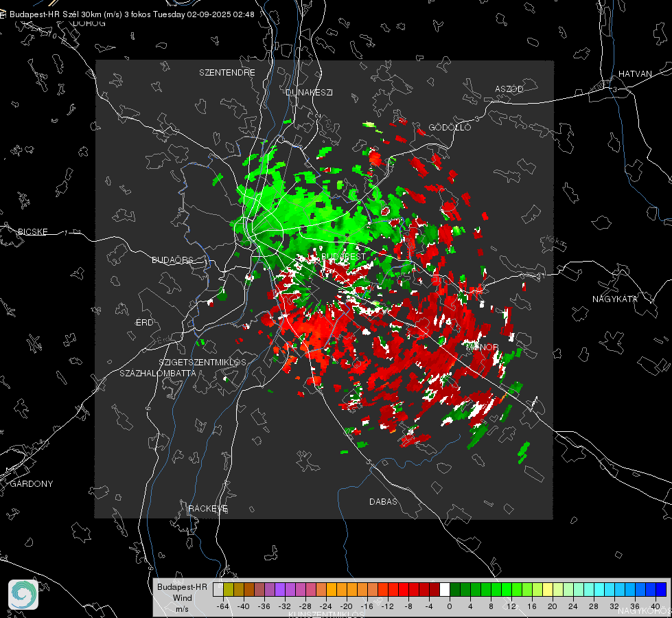The image size is (672, 618).
Task: Click the GÖDÖLLŐ city label
Action: pyautogui.click(x=450, y=127)
